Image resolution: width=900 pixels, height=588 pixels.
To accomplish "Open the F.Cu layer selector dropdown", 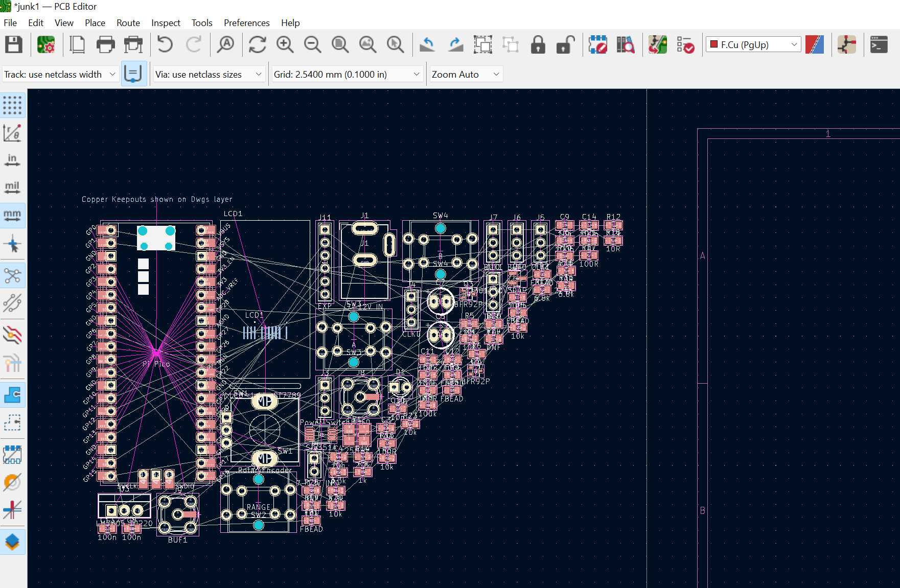I will 753,45.
